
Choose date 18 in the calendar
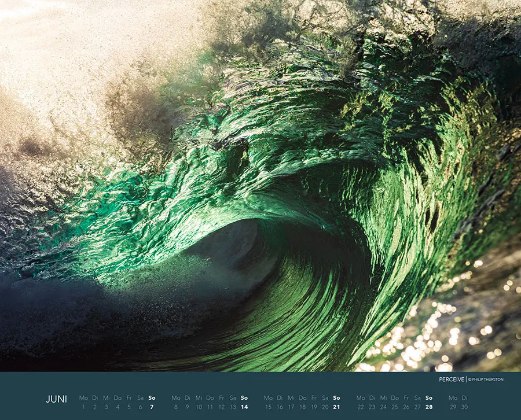pos(302,407)
